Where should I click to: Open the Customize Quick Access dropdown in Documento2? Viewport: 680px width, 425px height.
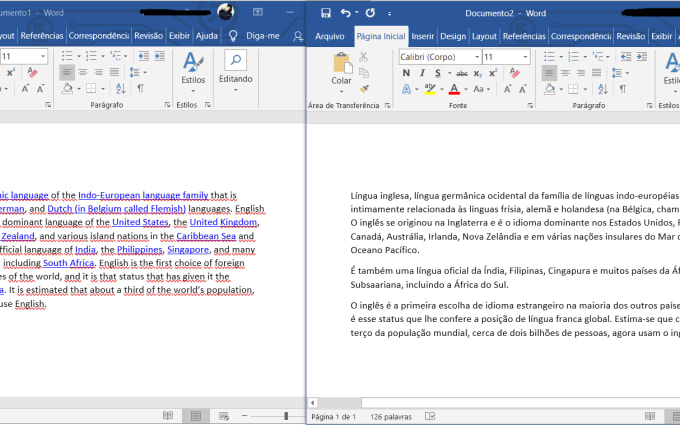pyautogui.click(x=389, y=13)
